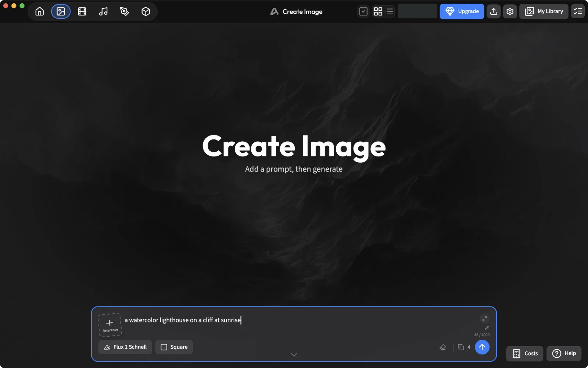588x368 pixels.
Task: Open the export share icon
Action: (x=494, y=11)
